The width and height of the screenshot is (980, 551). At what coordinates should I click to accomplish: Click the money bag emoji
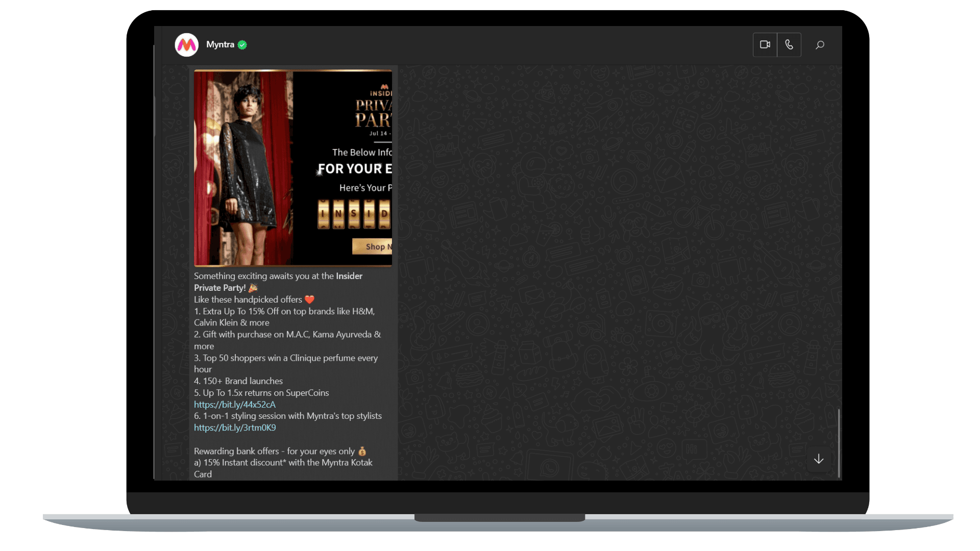pos(362,451)
